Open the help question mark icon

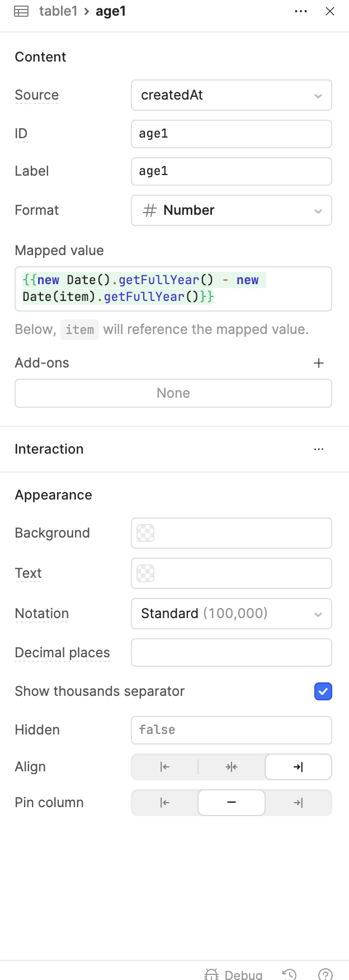pyautogui.click(x=325, y=974)
